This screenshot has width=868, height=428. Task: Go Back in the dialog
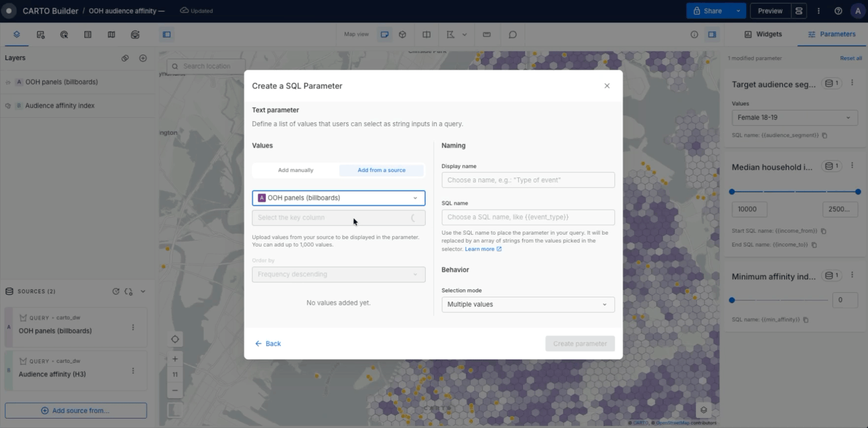(268, 344)
